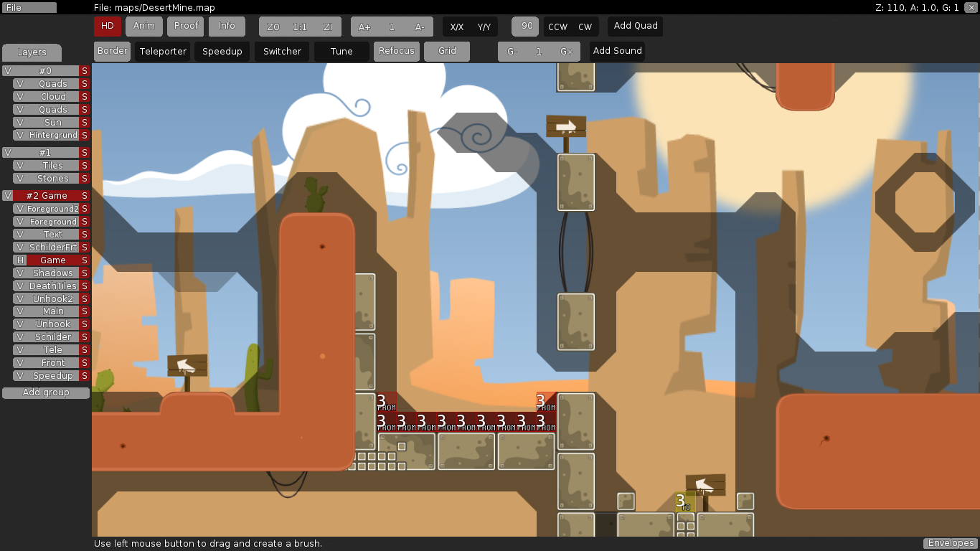Toggle HD texture quality

pyautogui.click(x=107, y=26)
